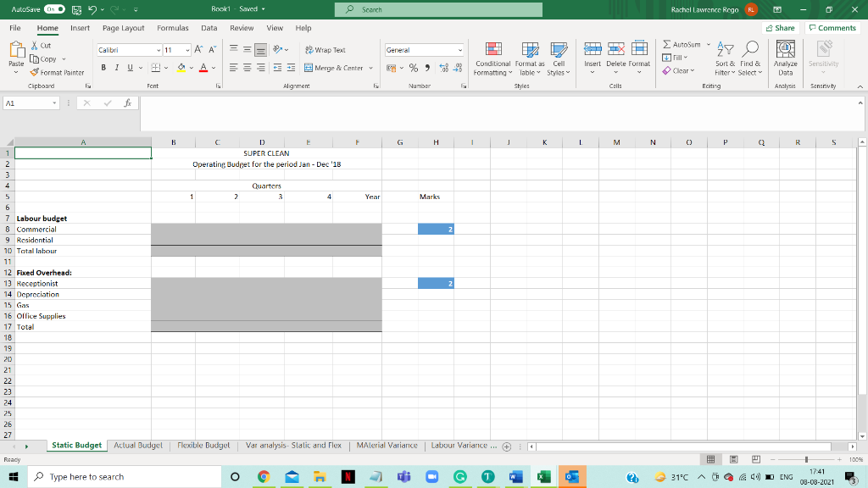Switch to Normal view
Screen dimensions: 868x488
point(711,459)
